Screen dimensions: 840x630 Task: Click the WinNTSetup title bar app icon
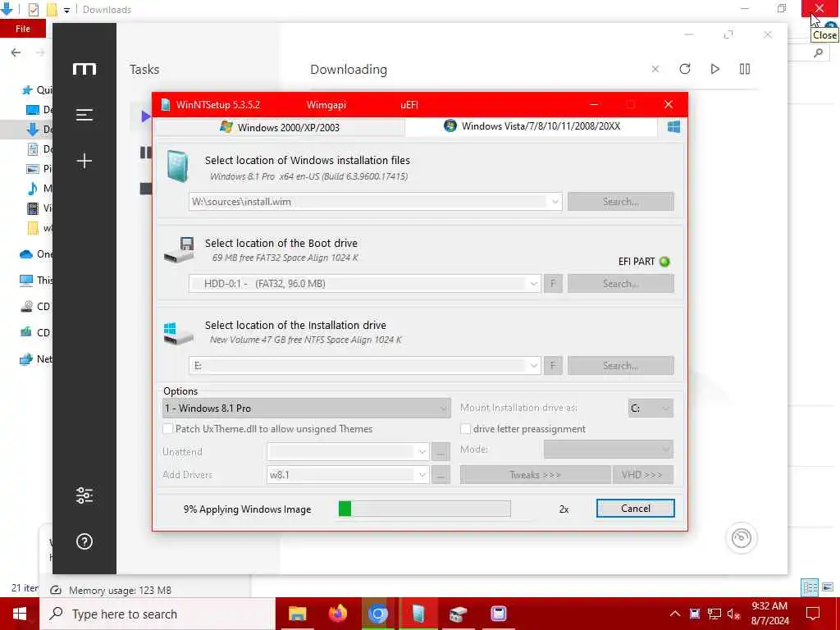[x=166, y=104]
